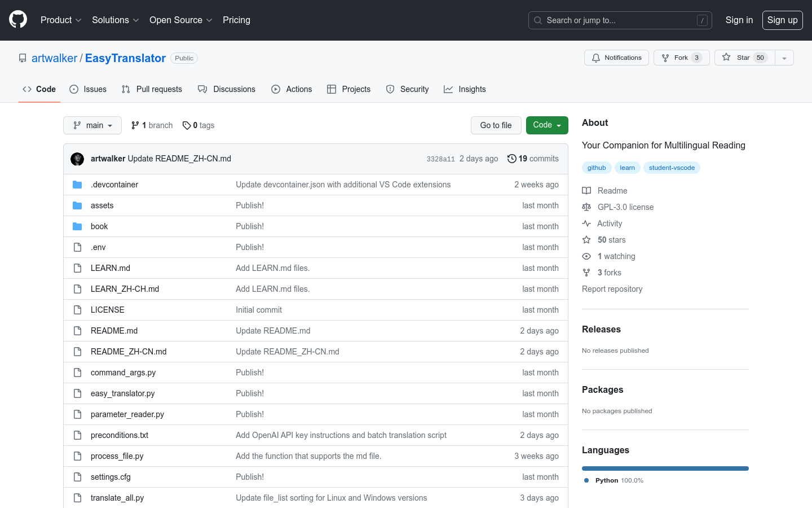Click artwalker's avatar in commit header
This screenshot has width=812, height=508.
(77, 159)
